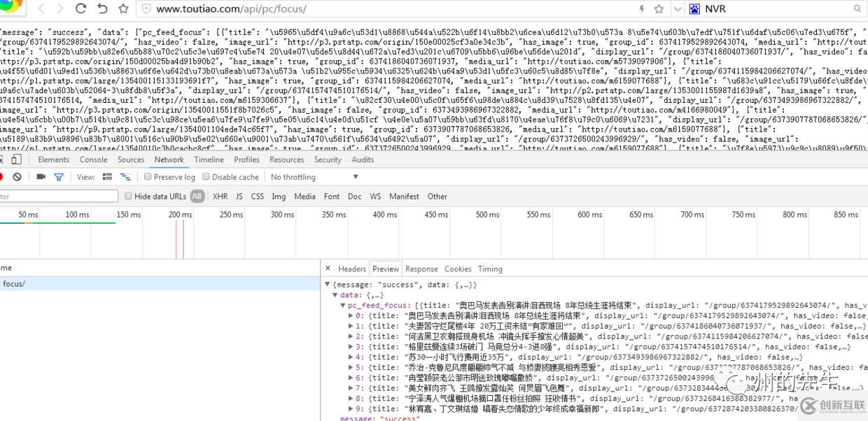Toggle the Preserve log checkbox
Viewport: 868px width, 421px height.
(148, 177)
